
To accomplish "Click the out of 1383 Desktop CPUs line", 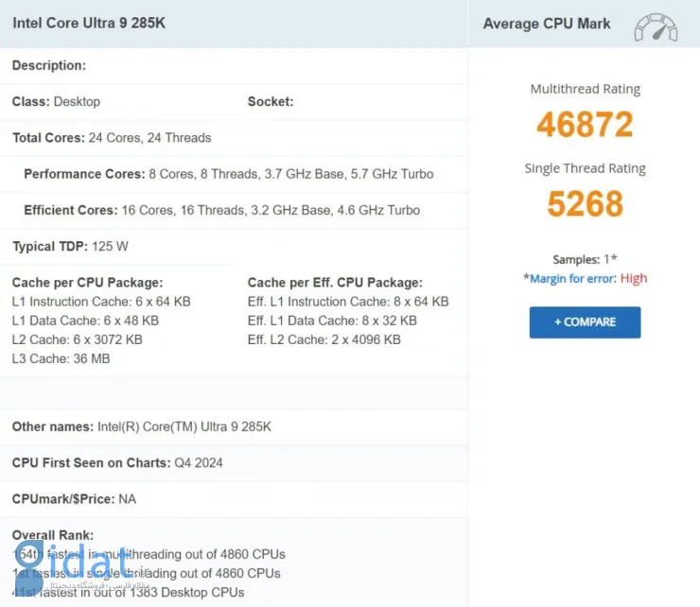I will coord(128,592).
